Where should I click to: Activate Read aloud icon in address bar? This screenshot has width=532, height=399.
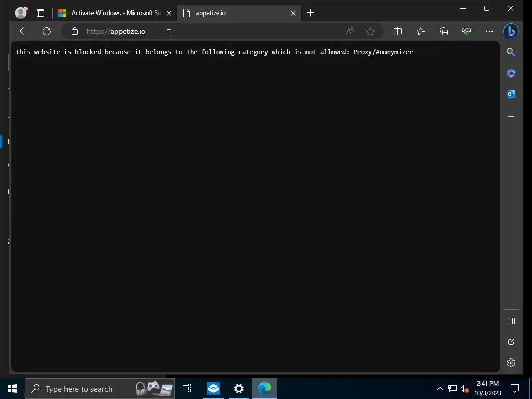350,31
